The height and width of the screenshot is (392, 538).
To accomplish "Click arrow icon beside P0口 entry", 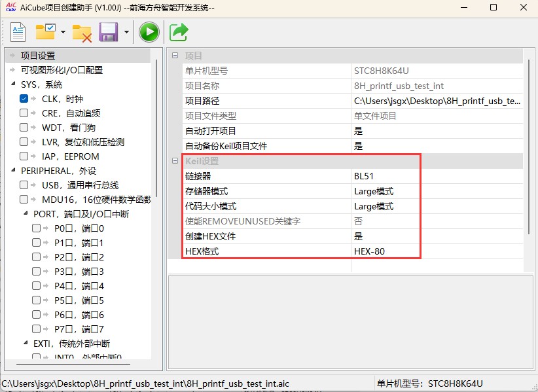I will coord(46,228).
